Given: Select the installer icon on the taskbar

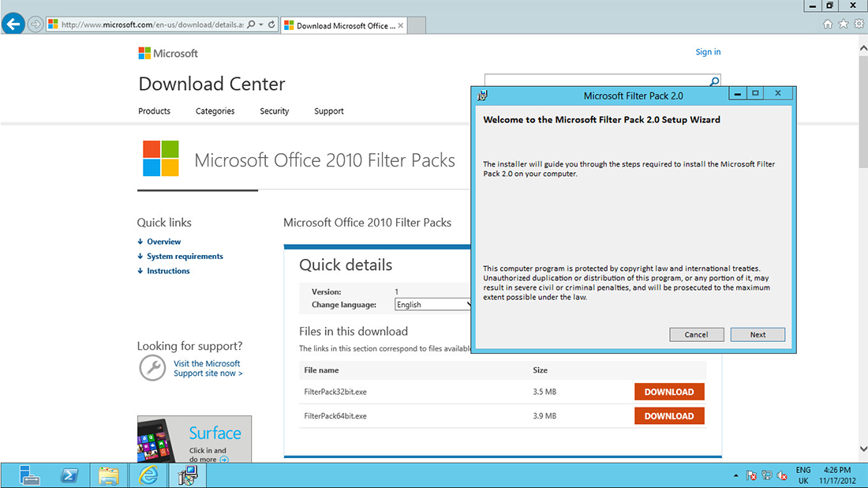Looking at the screenshot, I should (x=188, y=475).
